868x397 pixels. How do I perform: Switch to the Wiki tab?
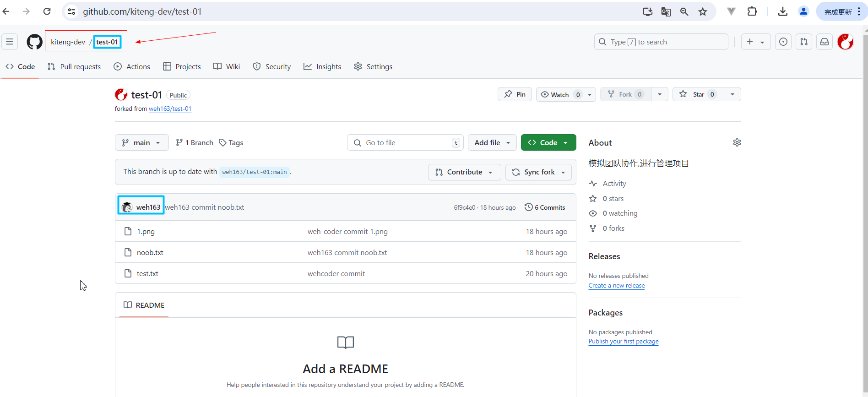click(227, 66)
